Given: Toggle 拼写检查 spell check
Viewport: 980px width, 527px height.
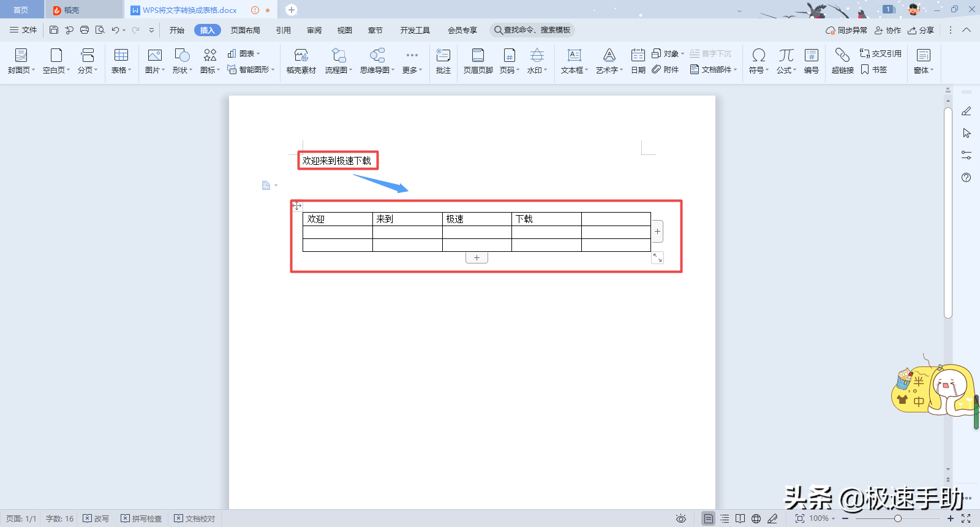Looking at the screenshot, I should [x=141, y=518].
